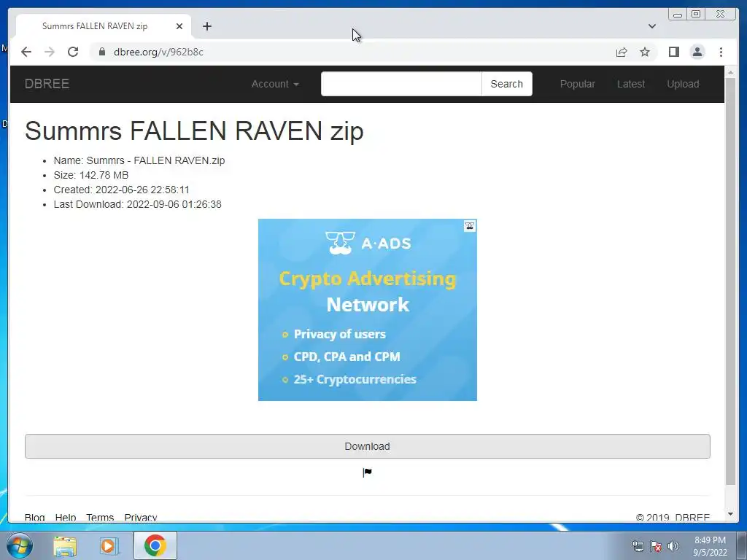Viewport: 747px width, 560px height.
Task: View site security lock info
Action: 102,52
